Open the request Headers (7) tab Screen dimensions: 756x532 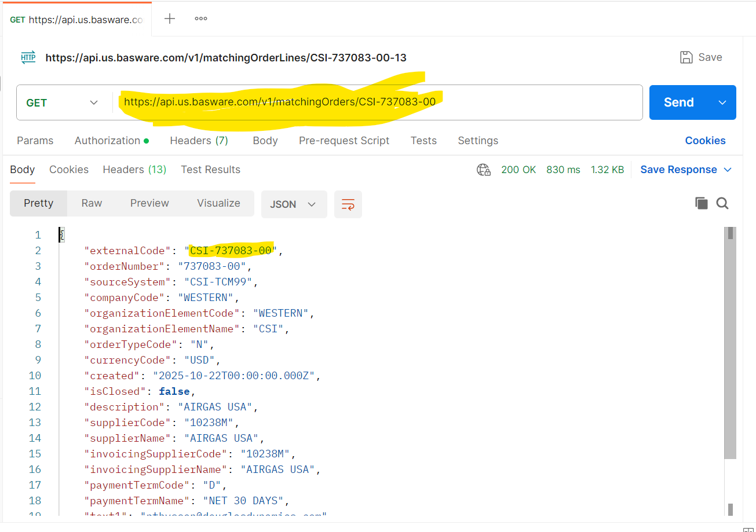tap(199, 141)
